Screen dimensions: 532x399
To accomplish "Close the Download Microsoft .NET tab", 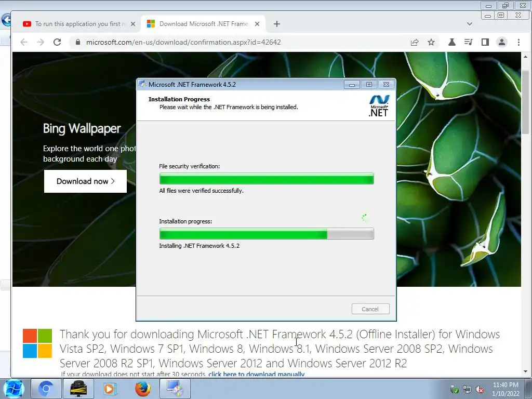I will (x=257, y=24).
